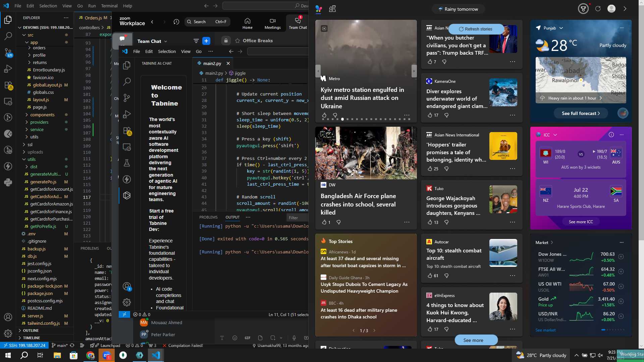Click the widgets refresh icon near profile picture
The image size is (644, 362).
tap(598, 9)
